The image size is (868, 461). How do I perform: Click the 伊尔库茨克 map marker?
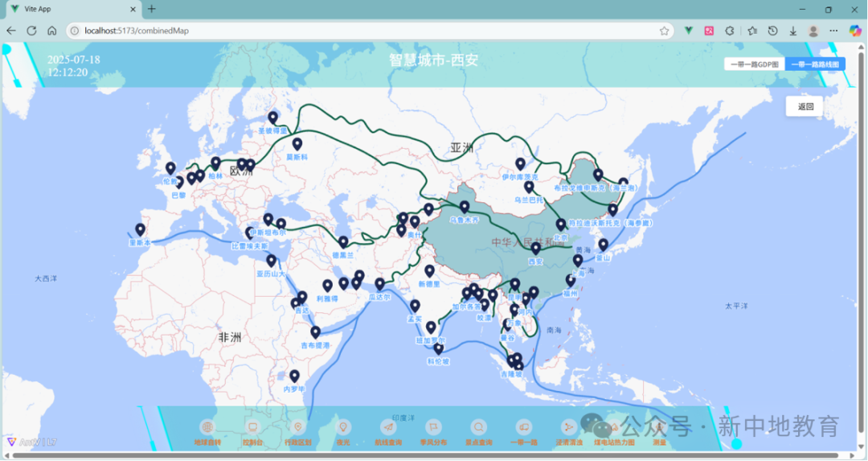point(520,164)
